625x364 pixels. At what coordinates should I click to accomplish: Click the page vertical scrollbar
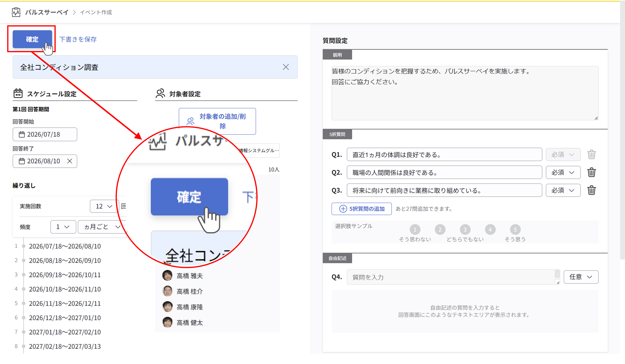(622, 130)
